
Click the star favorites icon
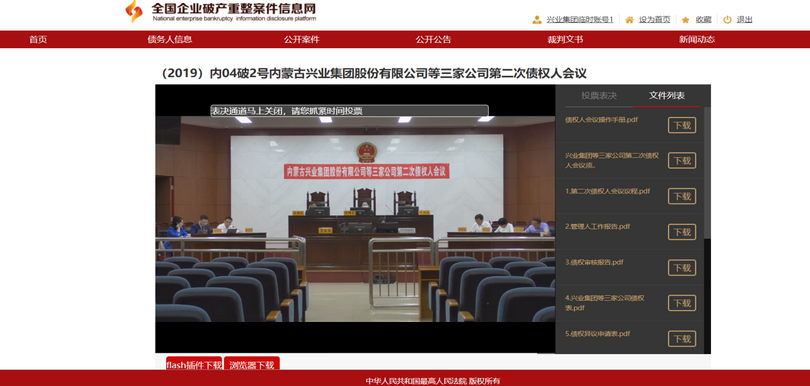686,20
